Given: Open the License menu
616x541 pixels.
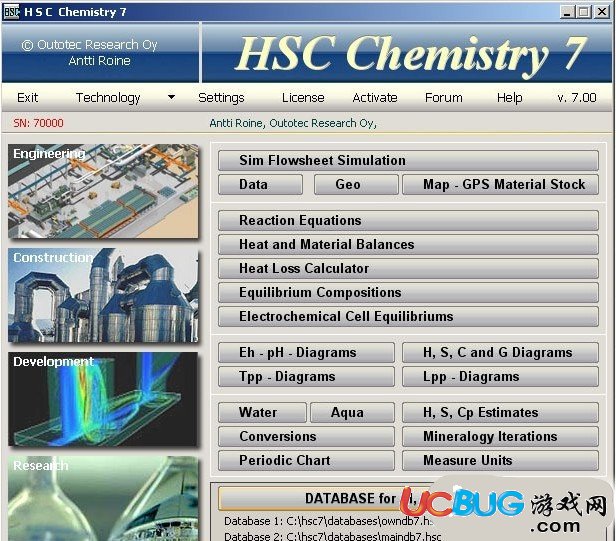Looking at the screenshot, I should tap(303, 97).
